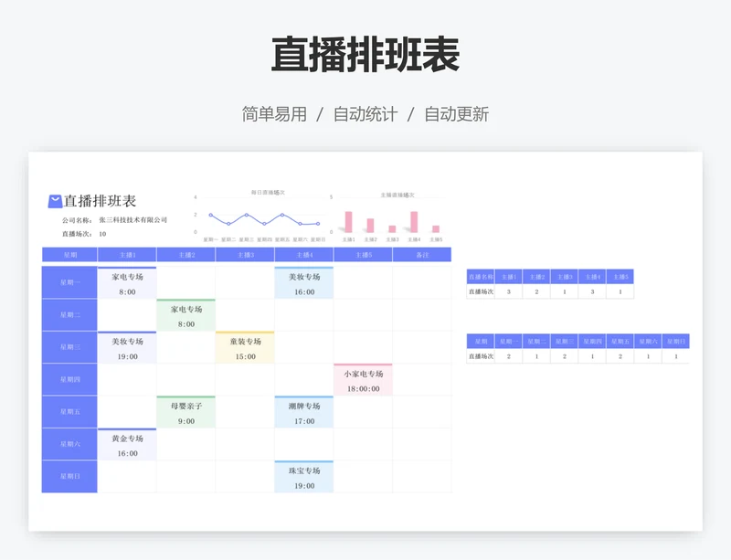Viewport: 731px width, 560px height.
Task: Select the 主播2 column header in schedule table
Action: pos(186,255)
